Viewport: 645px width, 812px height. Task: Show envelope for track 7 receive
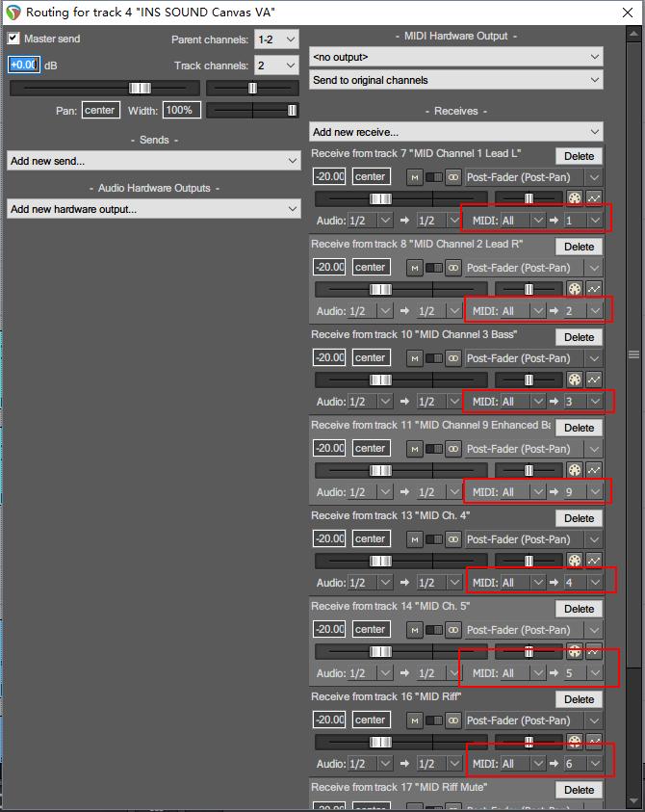tap(594, 198)
